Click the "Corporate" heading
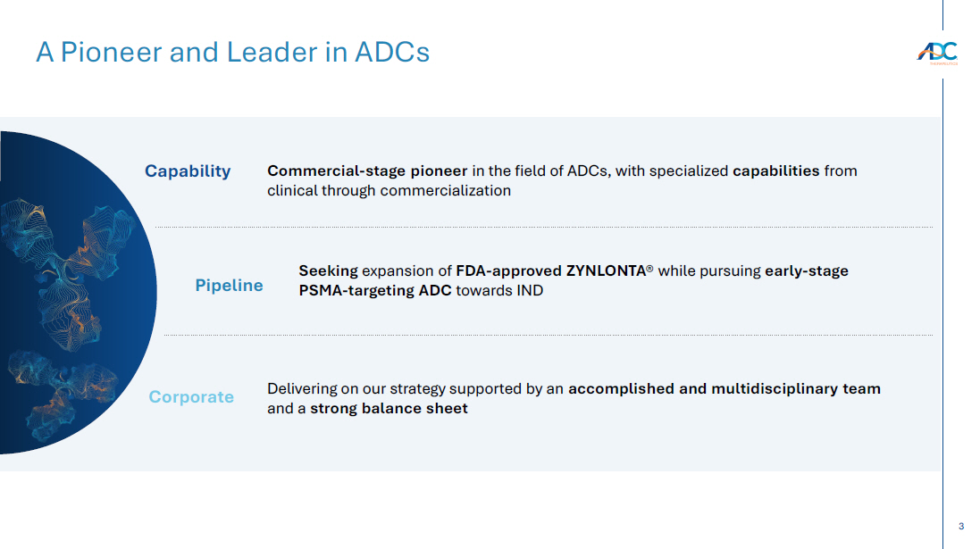980x549 pixels. pyautogui.click(x=191, y=397)
